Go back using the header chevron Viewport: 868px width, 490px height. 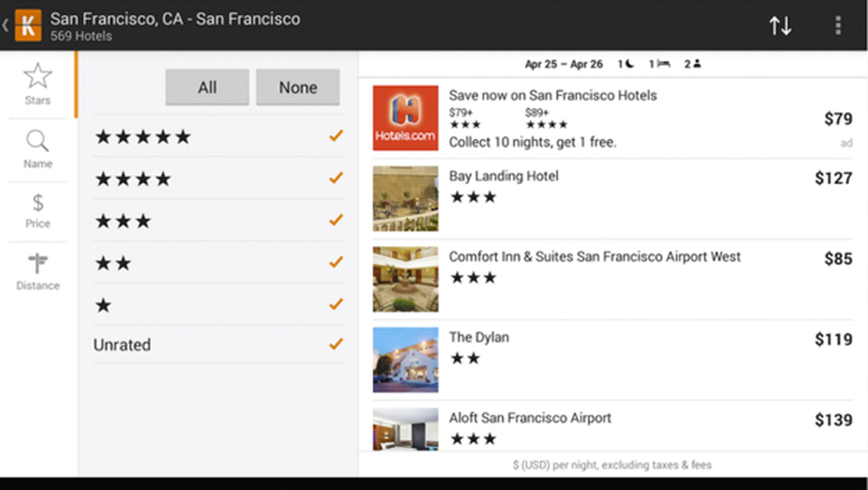click(5, 26)
